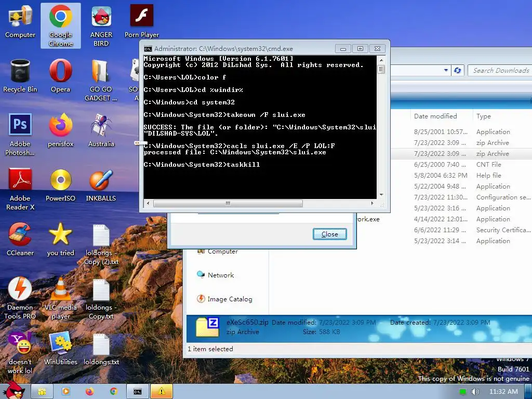
Task: Launch Google Chrome from the desktop
Action: [x=60, y=26]
